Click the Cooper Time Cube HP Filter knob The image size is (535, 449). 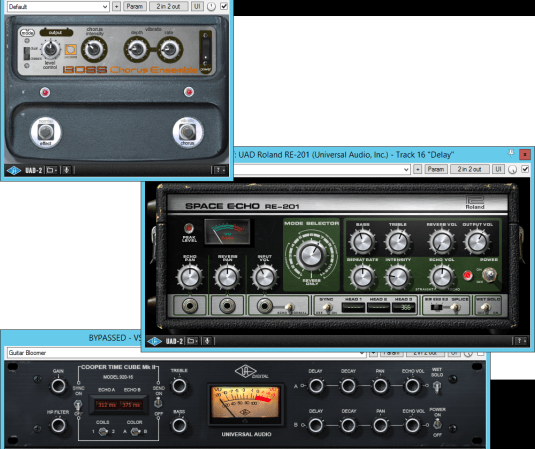click(58, 426)
